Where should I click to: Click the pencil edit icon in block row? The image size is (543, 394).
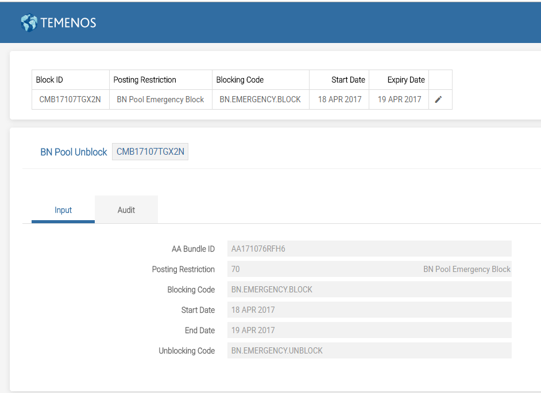[438, 99]
